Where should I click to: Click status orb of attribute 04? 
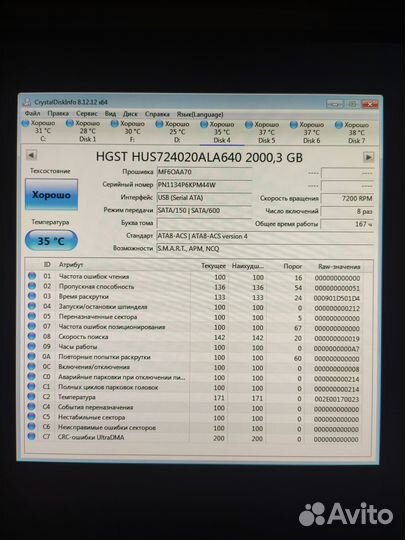32,306
